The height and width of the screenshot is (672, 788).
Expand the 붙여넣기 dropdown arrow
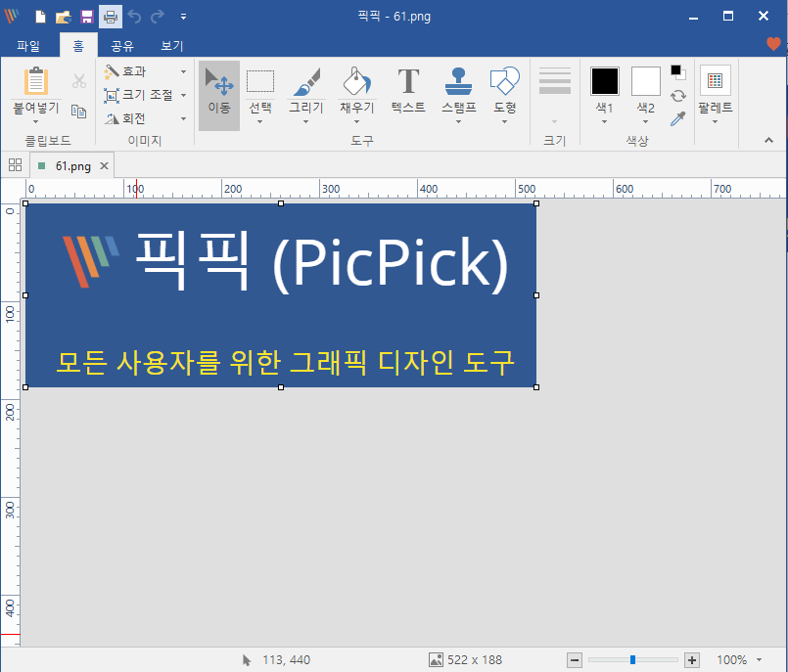point(35,121)
